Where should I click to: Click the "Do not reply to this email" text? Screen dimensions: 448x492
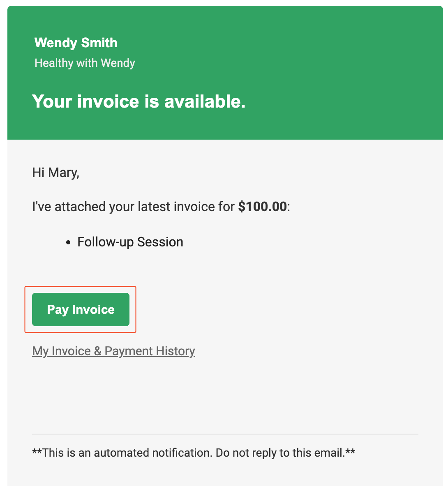pos(279,453)
